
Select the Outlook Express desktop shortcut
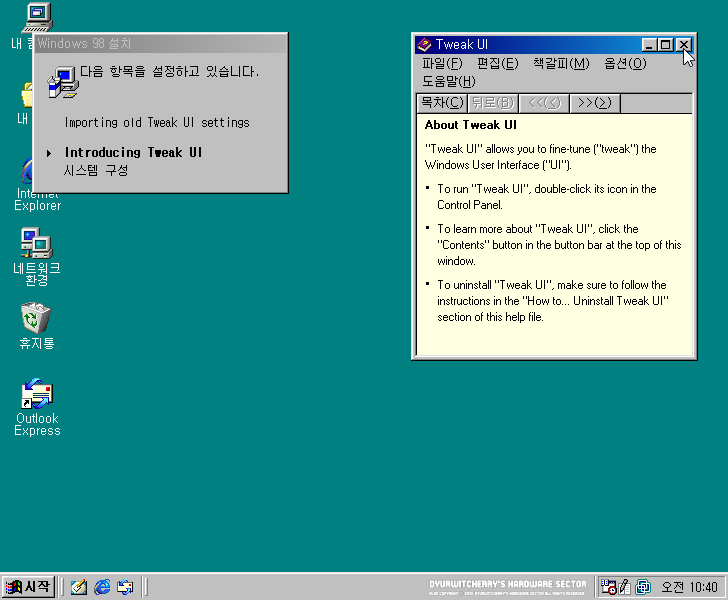click(x=37, y=408)
